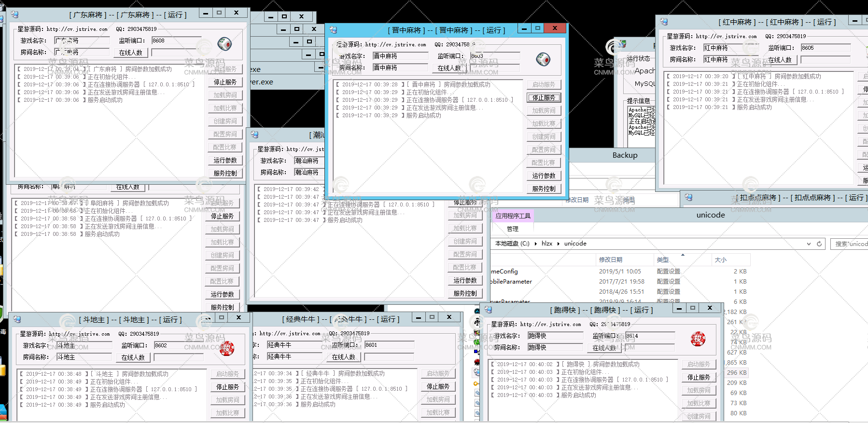The height and width of the screenshot is (423, 868).
Task: Select the 管理 ribbon tab
Action: 512,229
